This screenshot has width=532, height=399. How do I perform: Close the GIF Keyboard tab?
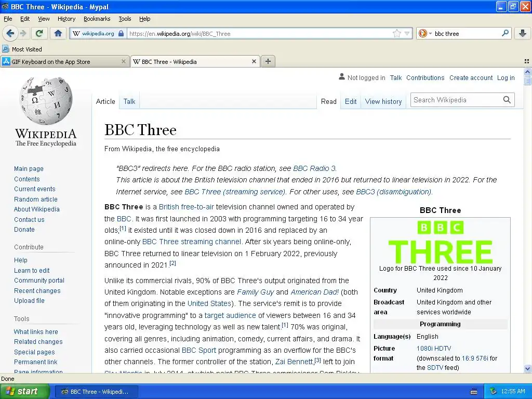[x=124, y=61]
